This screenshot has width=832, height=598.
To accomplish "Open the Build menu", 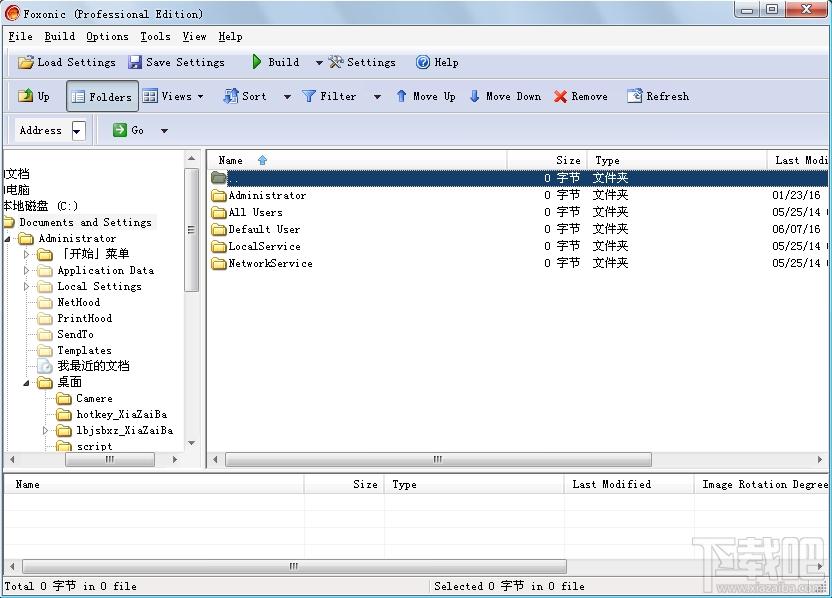I will tap(59, 37).
